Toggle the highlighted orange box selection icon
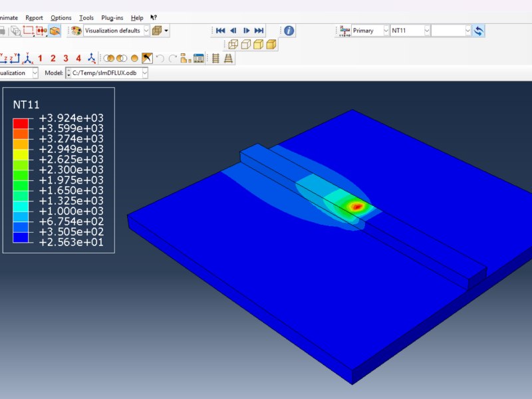532x399 pixels. click(x=55, y=31)
